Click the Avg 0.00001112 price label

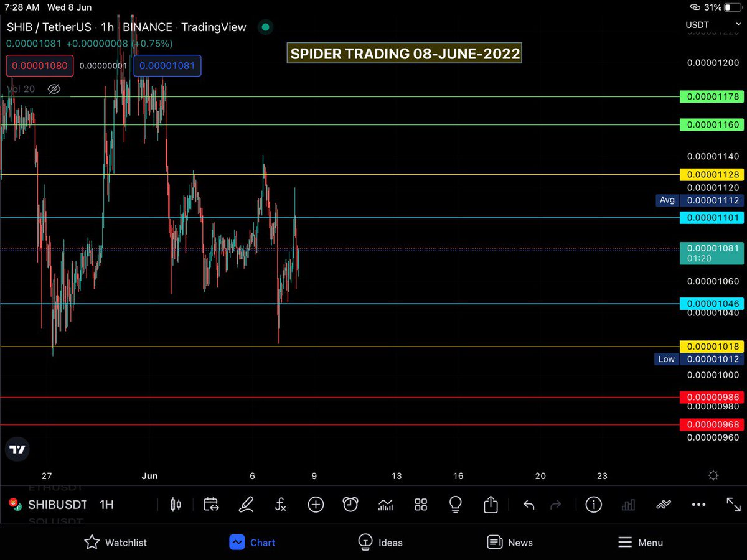pyautogui.click(x=699, y=200)
